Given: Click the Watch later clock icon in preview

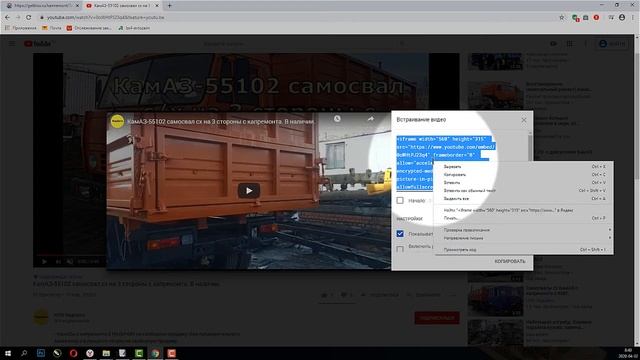Looking at the screenshot, I should tap(337, 119).
